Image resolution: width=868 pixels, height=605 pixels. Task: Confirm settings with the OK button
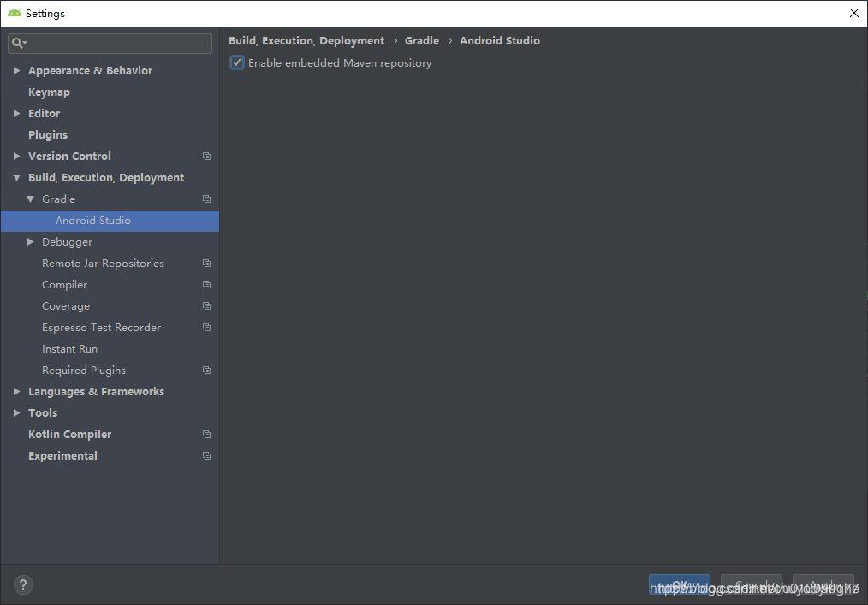[679, 584]
